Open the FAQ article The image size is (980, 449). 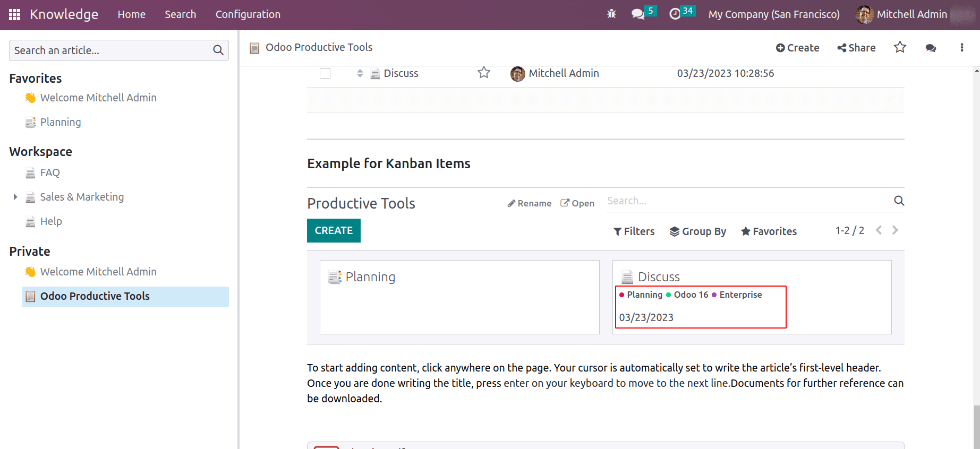coord(50,173)
